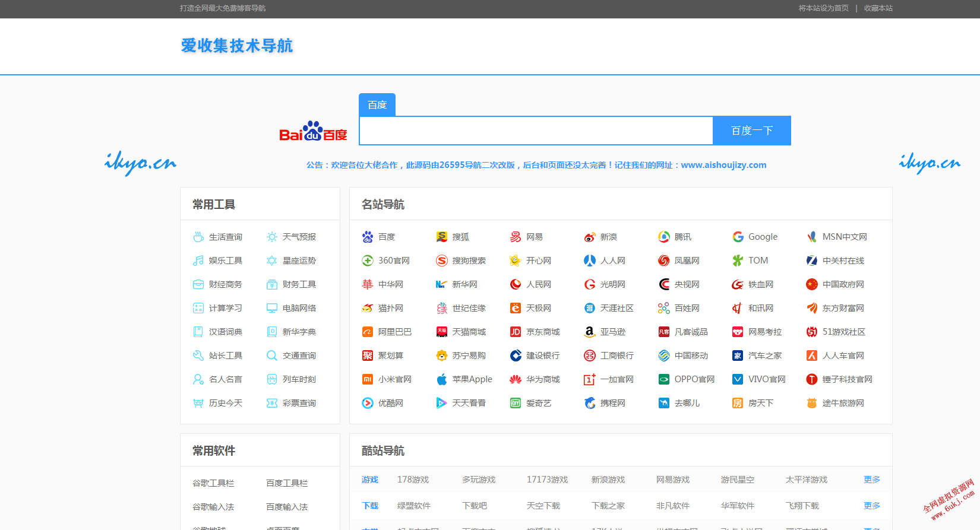Click the Taobao/Alibaba orange icon beside 阿里巴巴
The height and width of the screenshot is (530, 980).
(x=368, y=332)
